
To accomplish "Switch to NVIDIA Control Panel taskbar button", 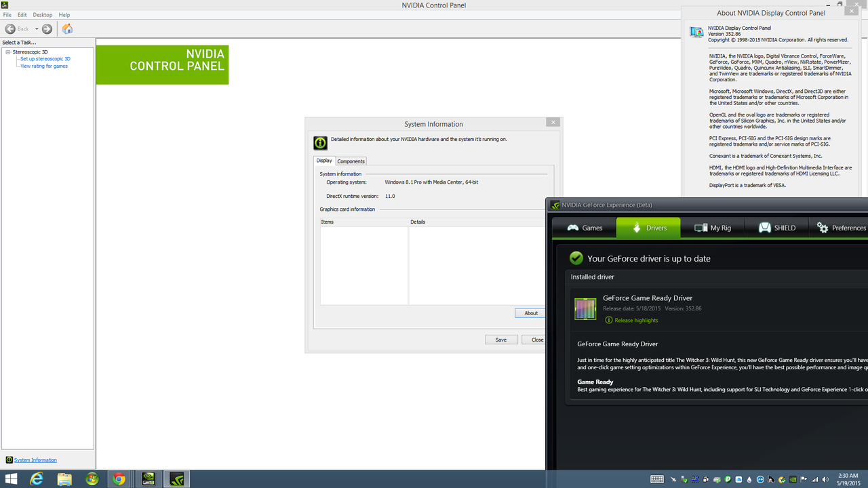I will point(149,479).
